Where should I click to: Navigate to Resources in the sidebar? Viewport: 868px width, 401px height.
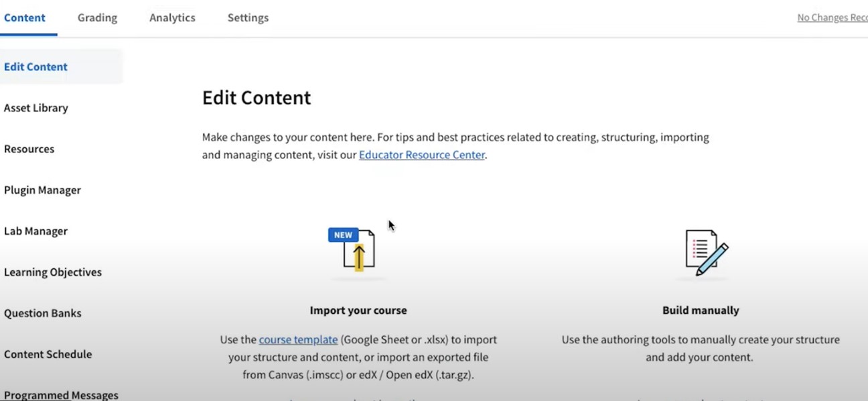[x=29, y=149]
